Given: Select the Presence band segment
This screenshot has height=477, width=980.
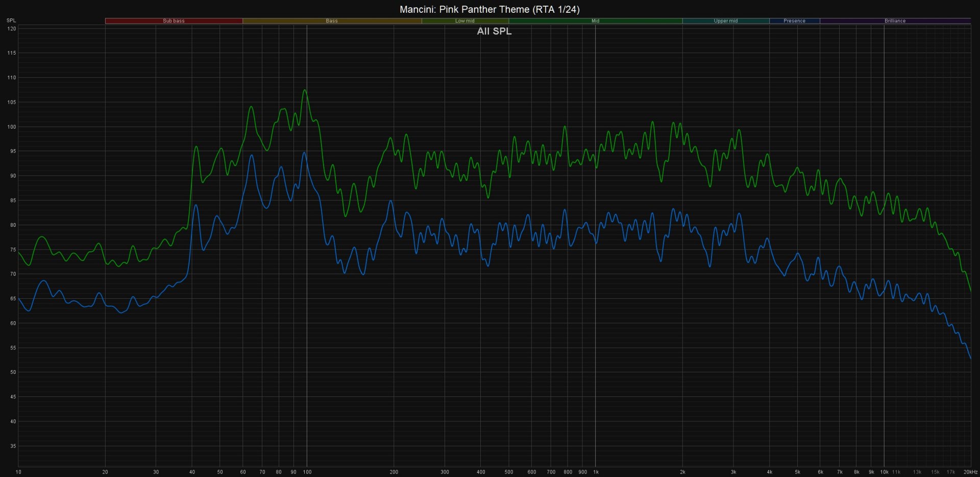Looking at the screenshot, I should click(x=794, y=21).
